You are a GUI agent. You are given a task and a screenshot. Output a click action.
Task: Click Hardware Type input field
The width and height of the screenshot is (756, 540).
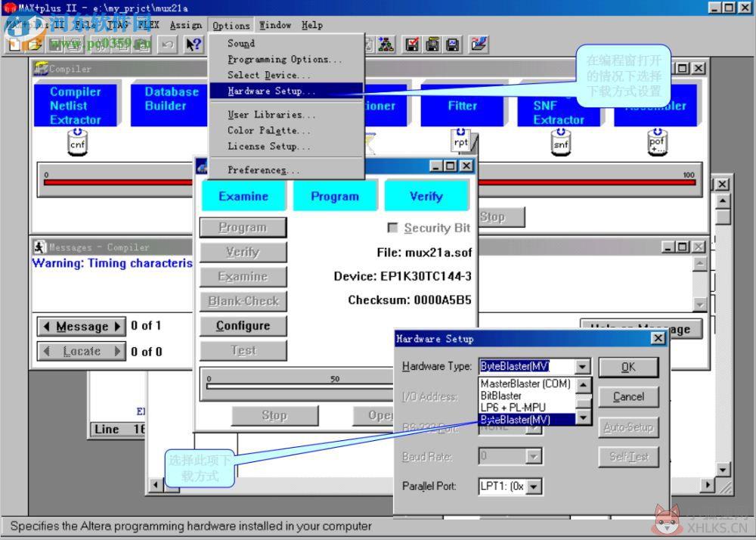click(x=526, y=366)
